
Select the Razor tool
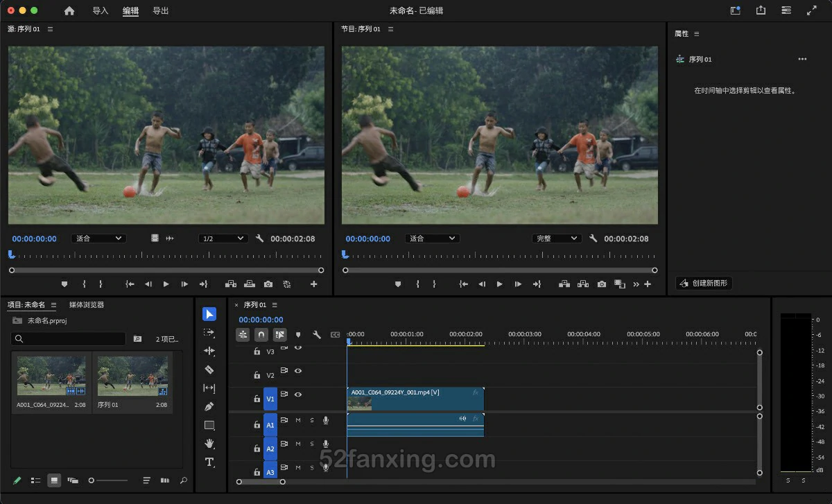pos(209,370)
